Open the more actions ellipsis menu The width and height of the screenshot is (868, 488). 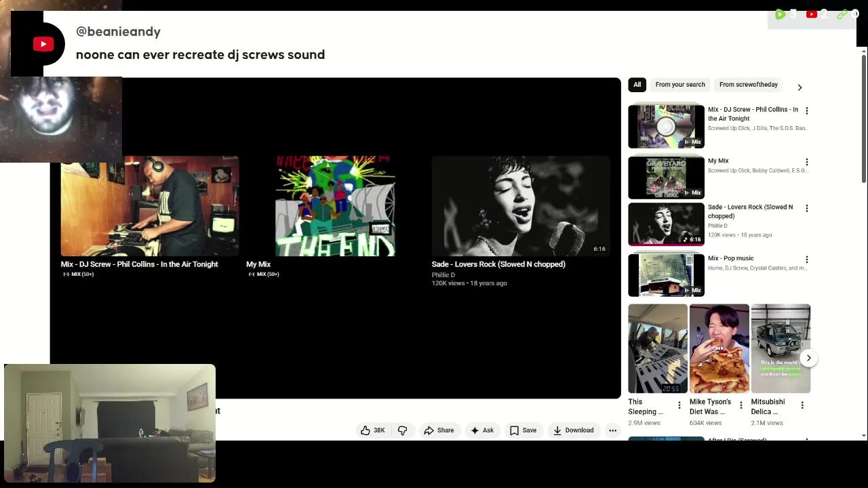click(612, 430)
